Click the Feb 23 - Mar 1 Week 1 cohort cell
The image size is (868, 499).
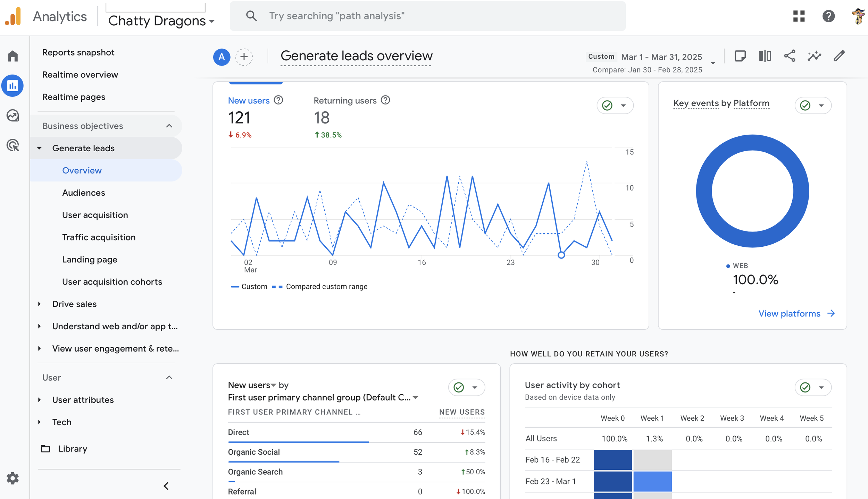652,481
